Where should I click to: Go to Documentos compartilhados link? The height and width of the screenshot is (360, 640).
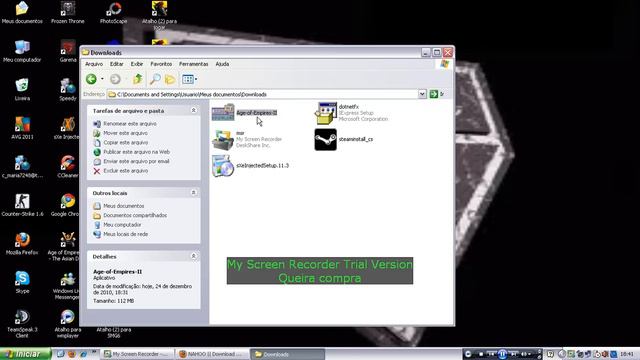[135, 216]
